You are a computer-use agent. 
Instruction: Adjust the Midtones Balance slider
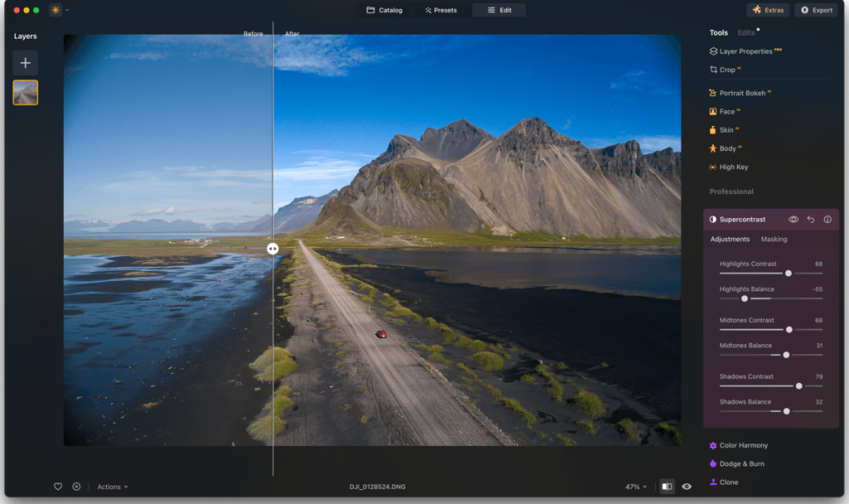coord(786,355)
